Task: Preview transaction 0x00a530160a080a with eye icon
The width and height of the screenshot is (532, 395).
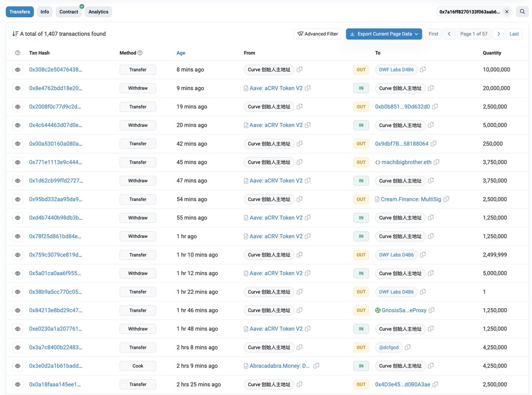Action: pos(18,143)
